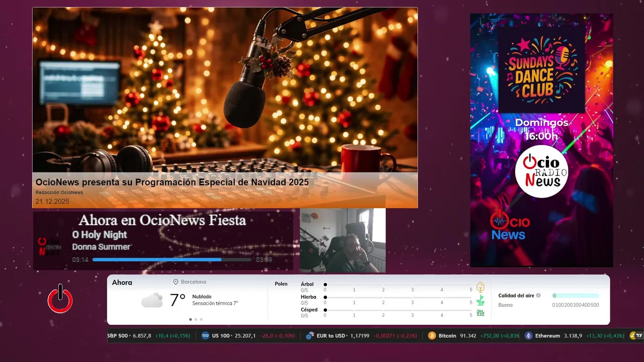Image resolution: width=644 pixels, height=362 pixels.
Task: Click the Donna Summer artist name
Action: tap(101, 247)
